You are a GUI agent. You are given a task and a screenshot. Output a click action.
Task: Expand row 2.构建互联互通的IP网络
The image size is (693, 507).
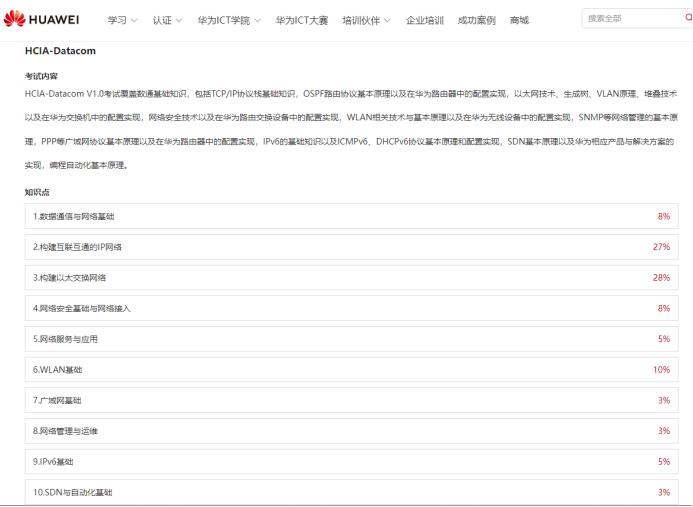pyautogui.click(x=351, y=247)
